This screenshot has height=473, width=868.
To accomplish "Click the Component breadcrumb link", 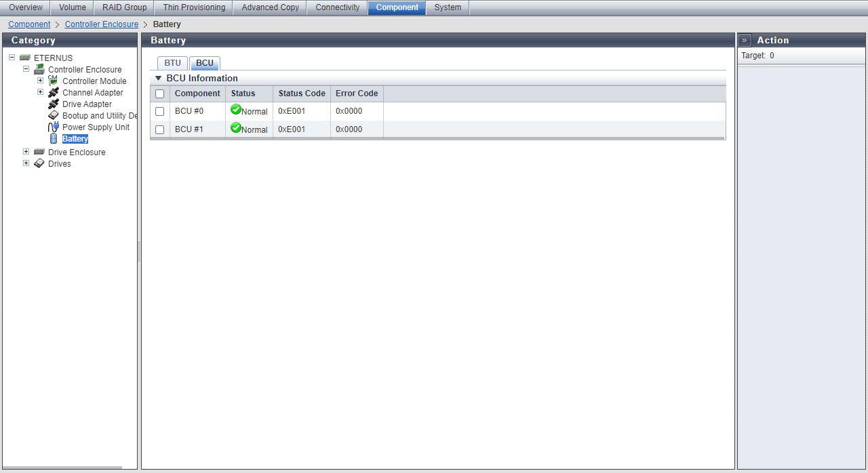I will point(29,24).
